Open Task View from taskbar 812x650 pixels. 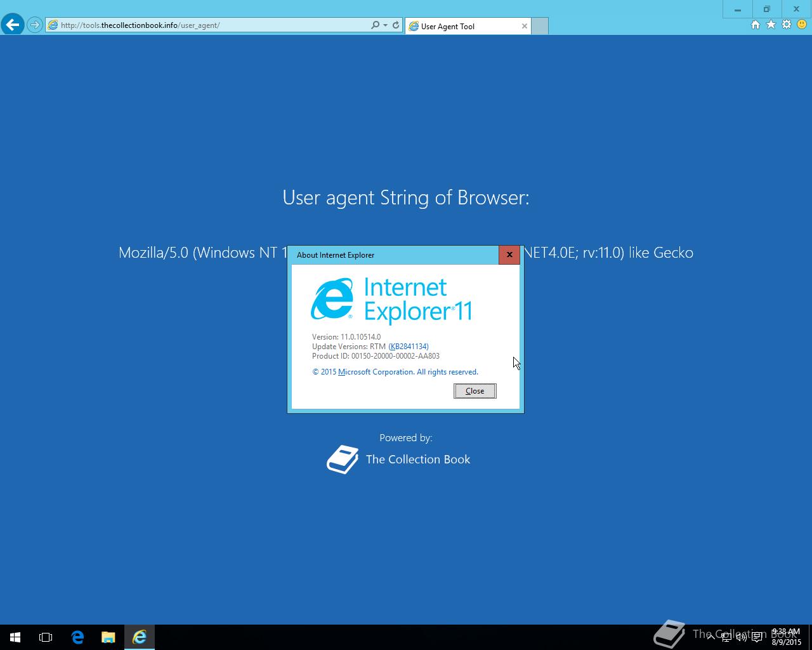[46, 637]
